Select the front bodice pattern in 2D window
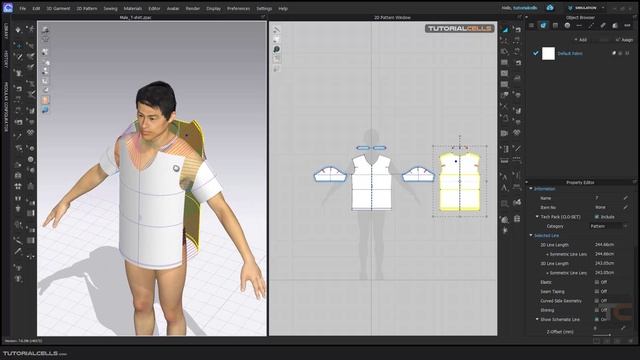640x360 pixels. [x=371, y=182]
